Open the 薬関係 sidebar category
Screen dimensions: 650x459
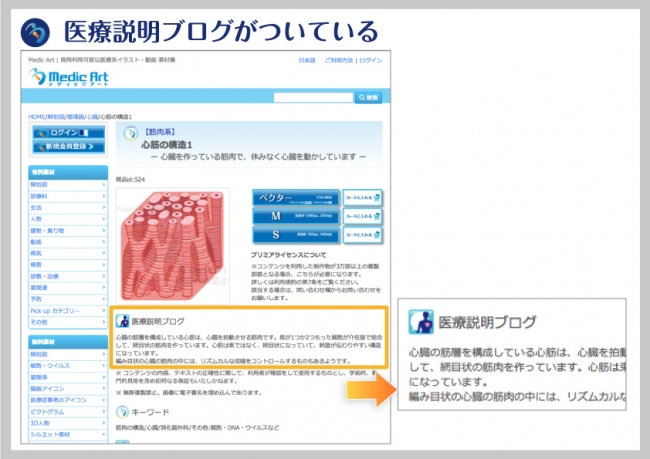point(68,377)
